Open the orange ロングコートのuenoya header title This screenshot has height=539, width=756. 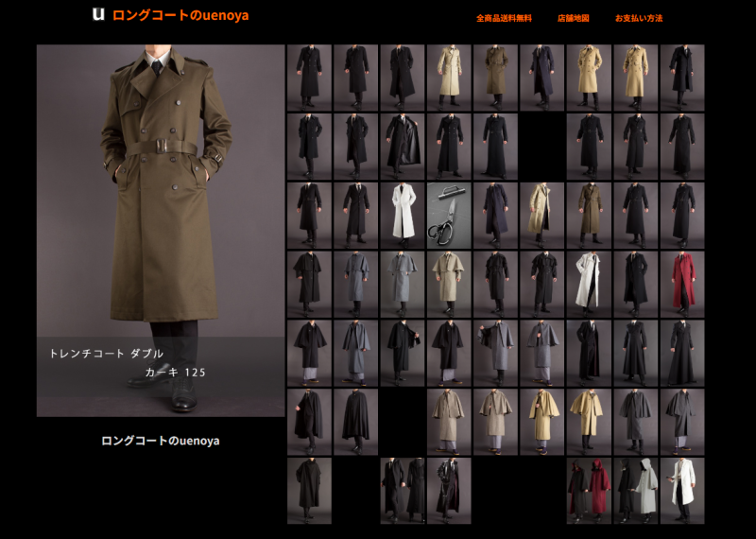click(x=180, y=15)
